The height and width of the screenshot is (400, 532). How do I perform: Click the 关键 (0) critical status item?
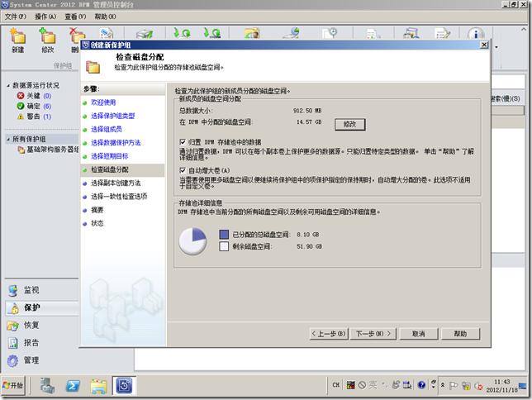coord(34,96)
